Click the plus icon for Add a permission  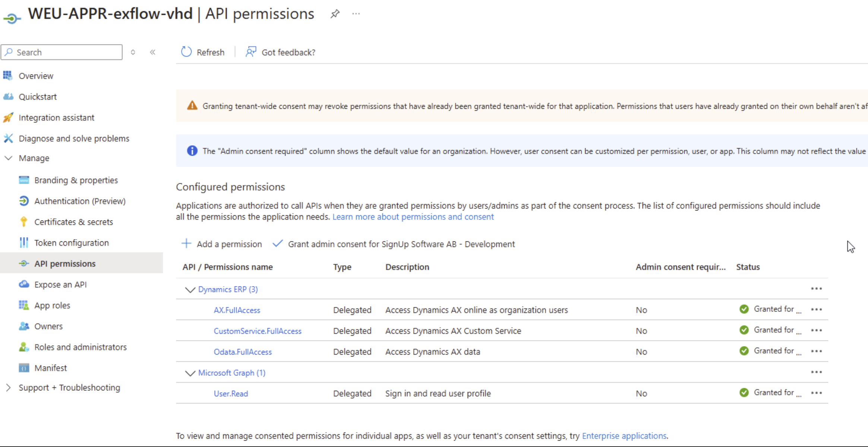click(186, 244)
